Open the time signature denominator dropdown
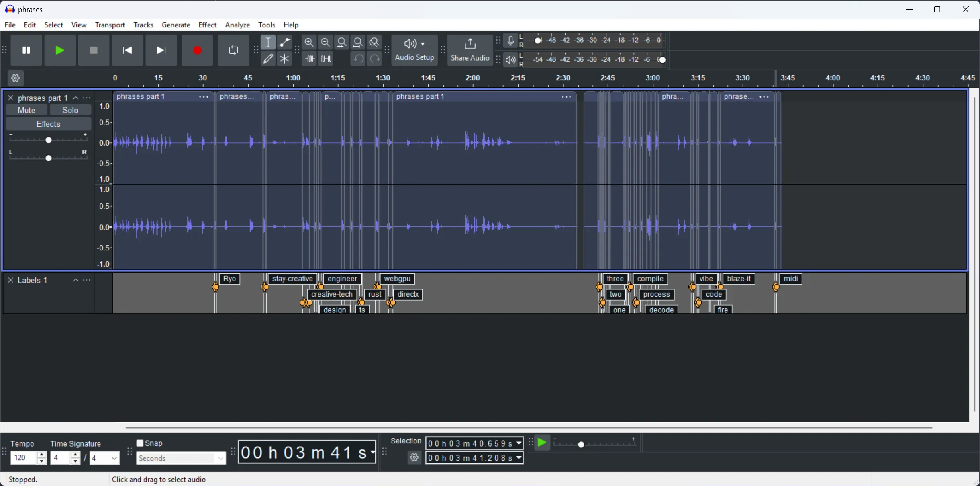980x486 pixels. [104, 458]
